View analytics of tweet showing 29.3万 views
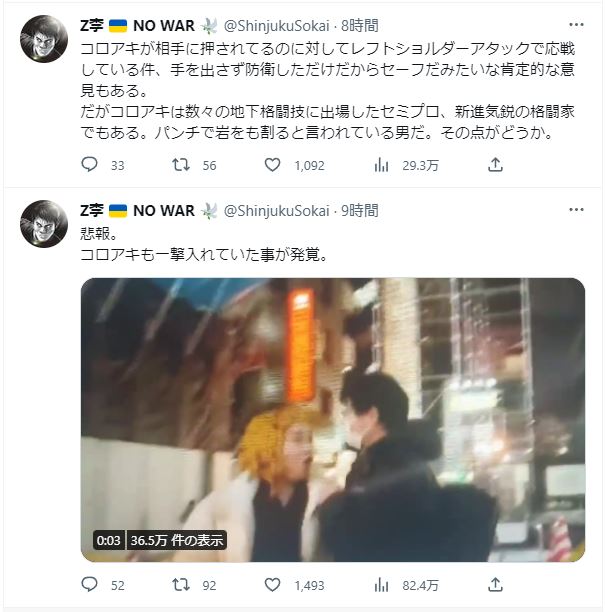 click(381, 165)
